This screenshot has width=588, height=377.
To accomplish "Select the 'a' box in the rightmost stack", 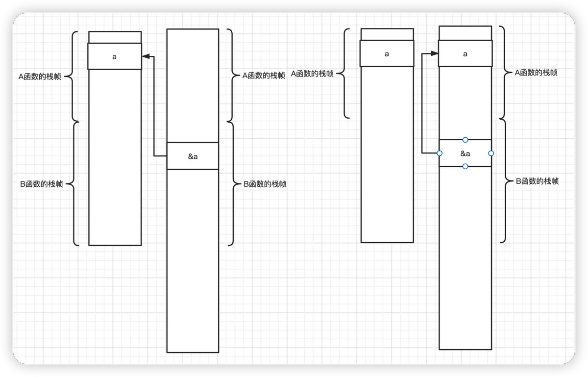I will click(x=465, y=53).
